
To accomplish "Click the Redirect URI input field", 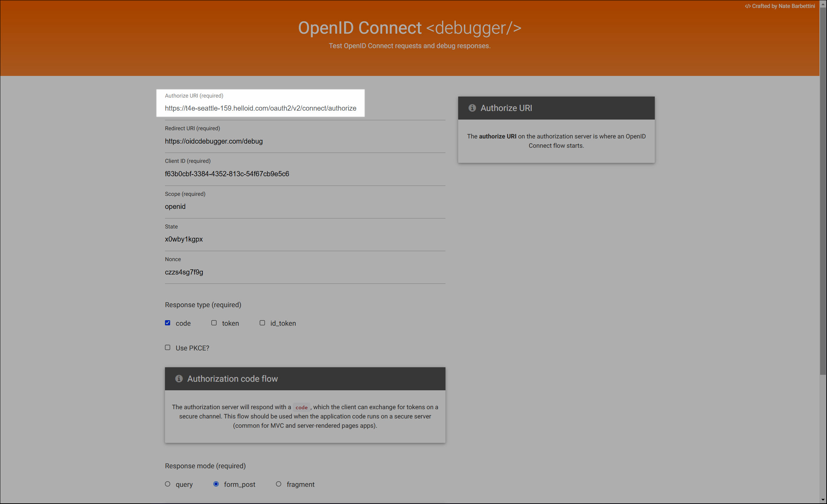I will (x=305, y=141).
